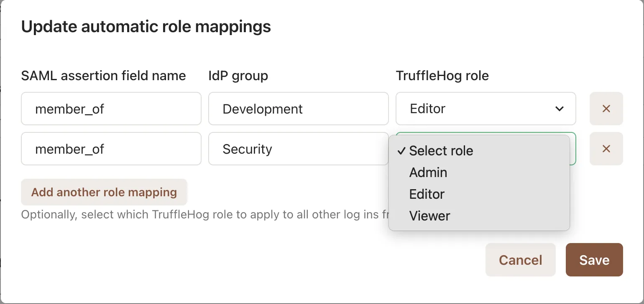Click the SAML assertion field name label
Image resolution: width=644 pixels, height=304 pixels.
[104, 76]
